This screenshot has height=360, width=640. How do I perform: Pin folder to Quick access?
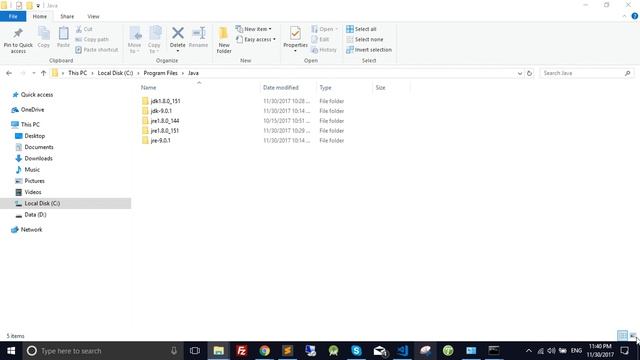pos(18,40)
